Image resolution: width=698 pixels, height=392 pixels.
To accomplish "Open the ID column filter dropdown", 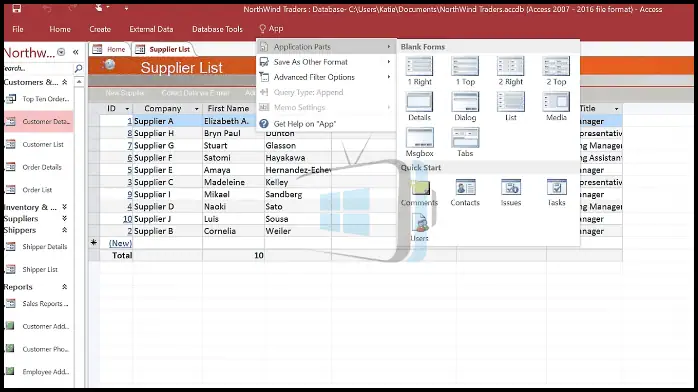I will (x=127, y=109).
